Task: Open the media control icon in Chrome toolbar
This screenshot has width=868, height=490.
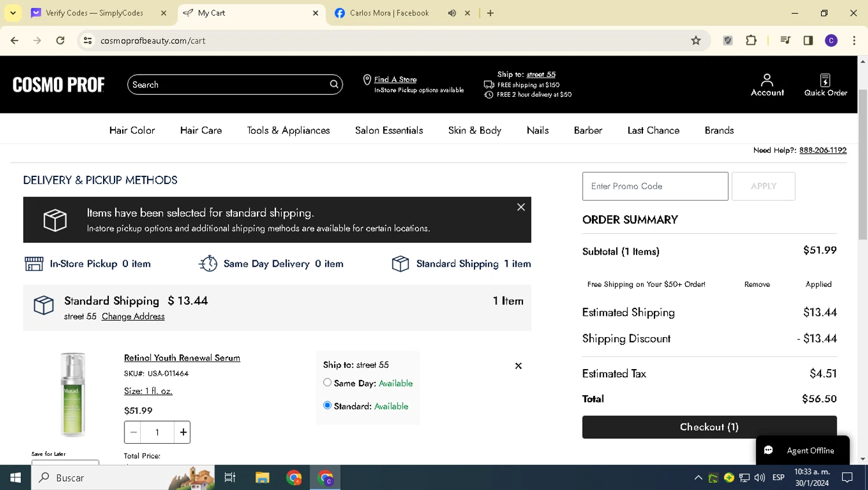Action: click(x=785, y=40)
